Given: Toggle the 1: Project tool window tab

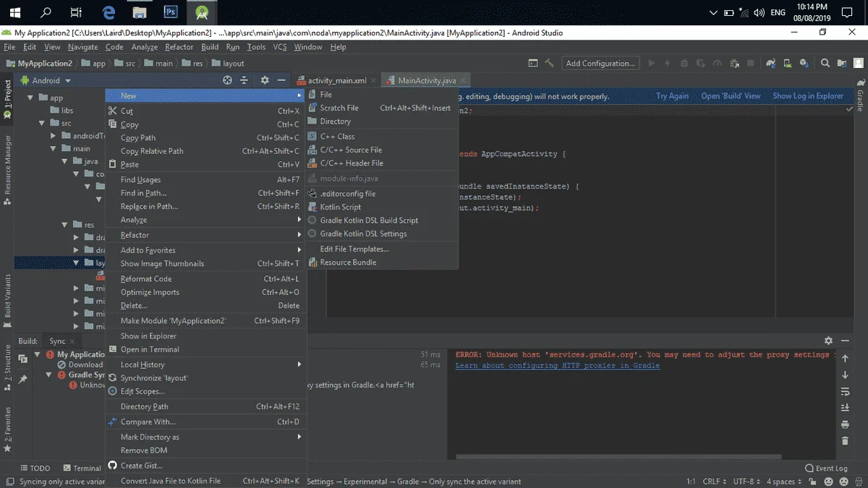Looking at the screenshot, I should [7, 99].
